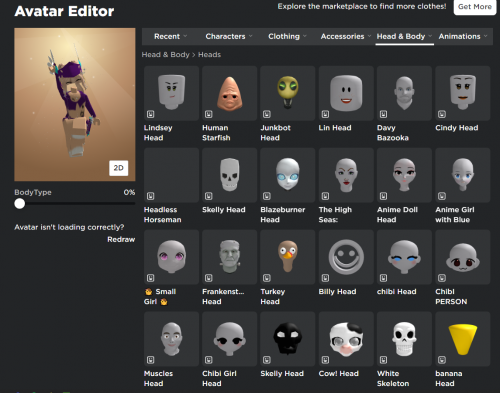Choose the Frankenstein Head thumbnail

pyautogui.click(x=229, y=257)
